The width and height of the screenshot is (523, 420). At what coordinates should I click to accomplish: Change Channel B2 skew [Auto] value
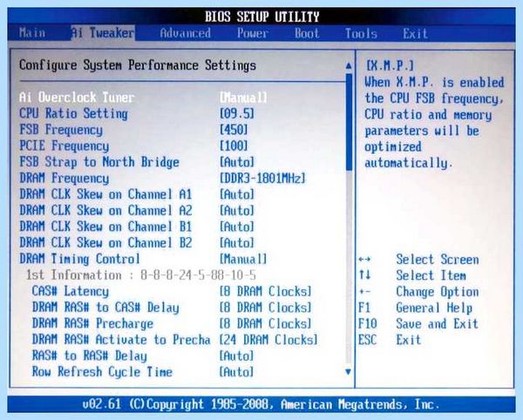coord(237,242)
